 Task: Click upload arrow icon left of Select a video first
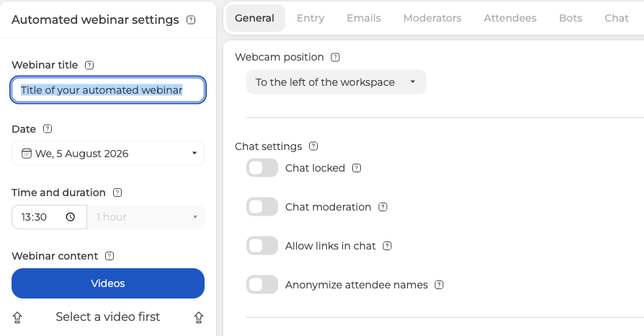(17, 317)
